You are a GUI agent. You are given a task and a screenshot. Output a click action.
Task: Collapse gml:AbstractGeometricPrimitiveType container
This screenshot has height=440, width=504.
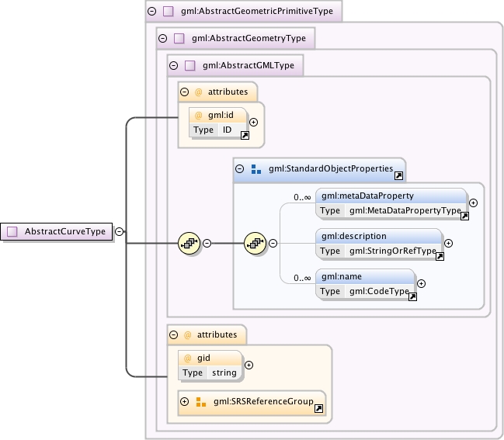pos(151,11)
